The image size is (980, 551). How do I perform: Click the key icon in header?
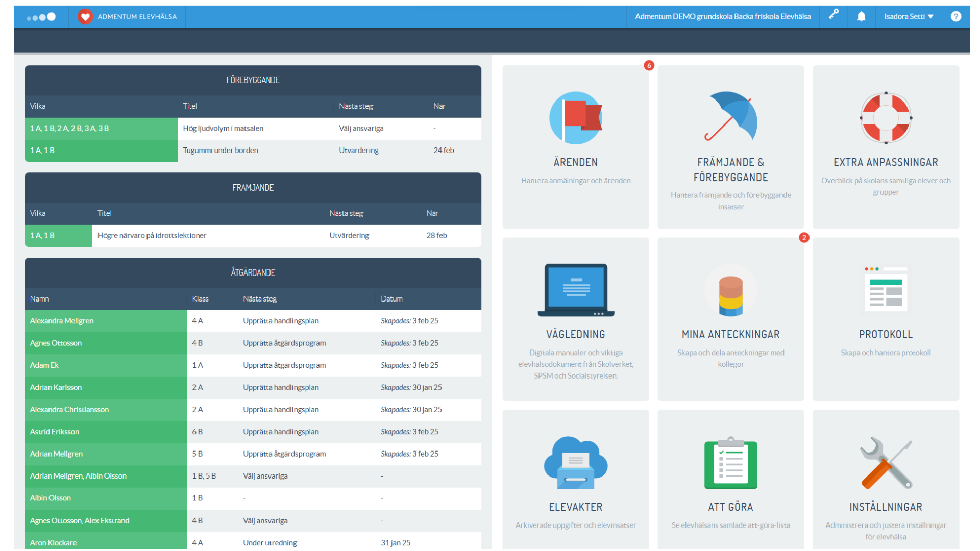(834, 15)
